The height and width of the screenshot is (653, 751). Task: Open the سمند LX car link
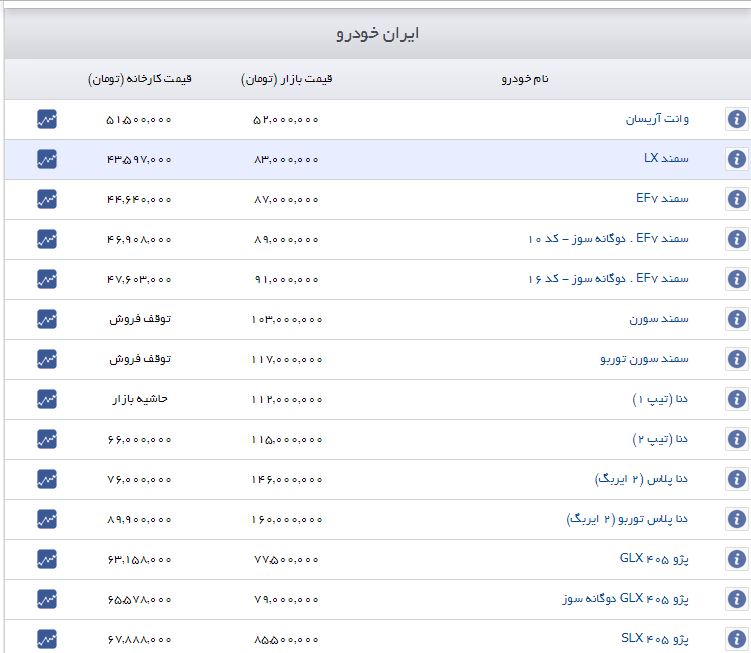point(666,159)
